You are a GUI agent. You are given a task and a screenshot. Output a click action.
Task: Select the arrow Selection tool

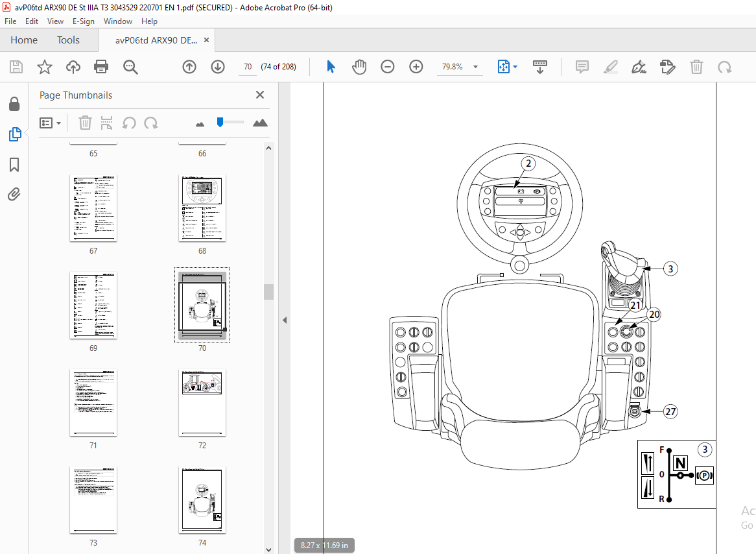331,67
